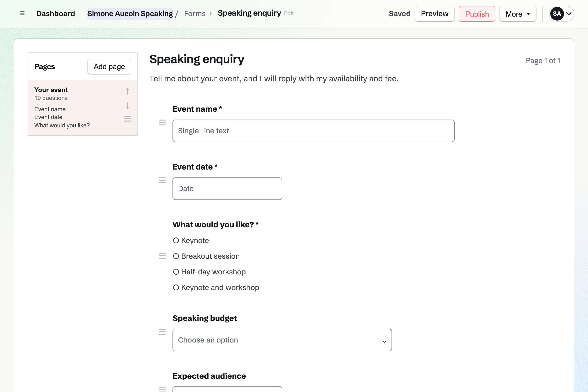Expand account chevron next to SA avatar
Image resolution: width=588 pixels, height=392 pixels.
point(569,14)
